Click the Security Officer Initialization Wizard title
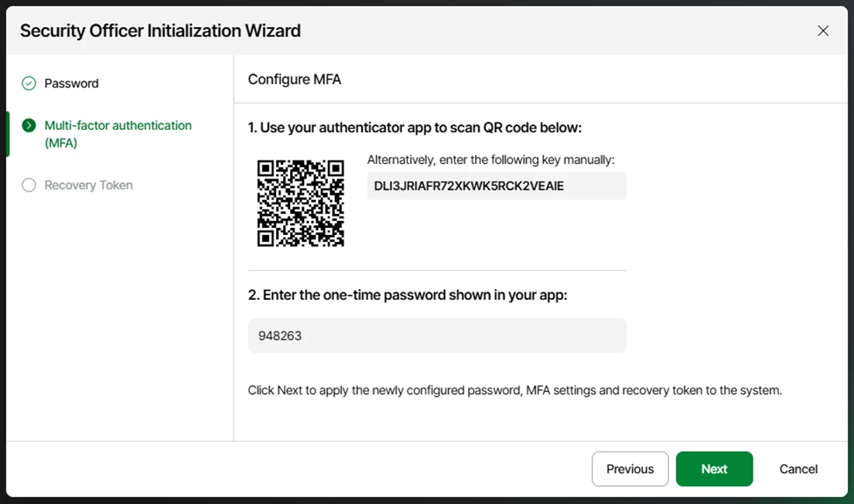Viewport: 854px width, 504px height. tap(160, 31)
